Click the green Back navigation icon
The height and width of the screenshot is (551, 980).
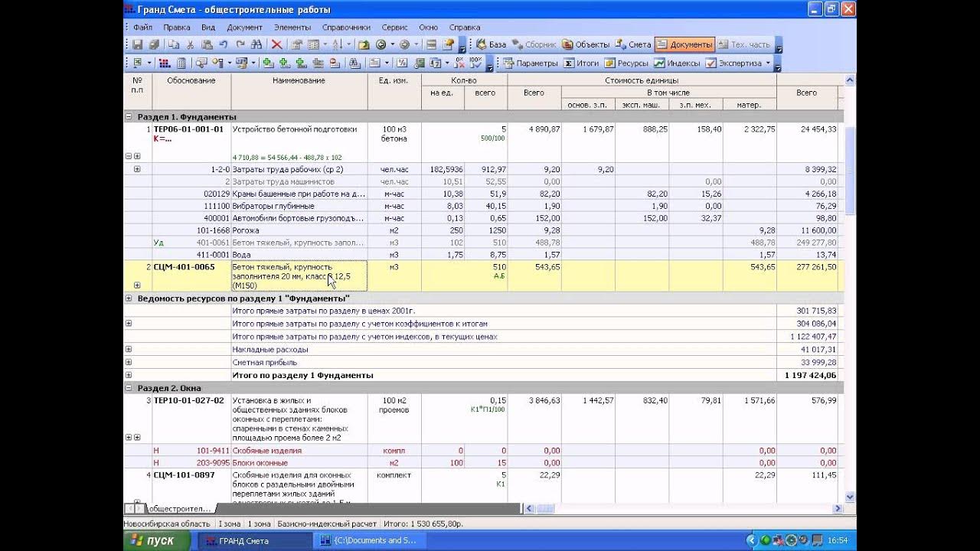click(x=381, y=44)
